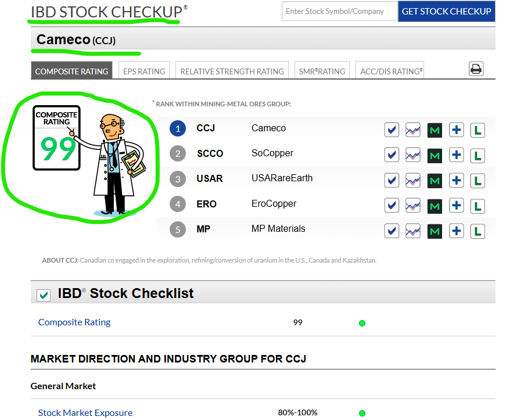This screenshot has height=420, width=524.
Task: View the chart icon for EroCopper
Action: coord(412,206)
